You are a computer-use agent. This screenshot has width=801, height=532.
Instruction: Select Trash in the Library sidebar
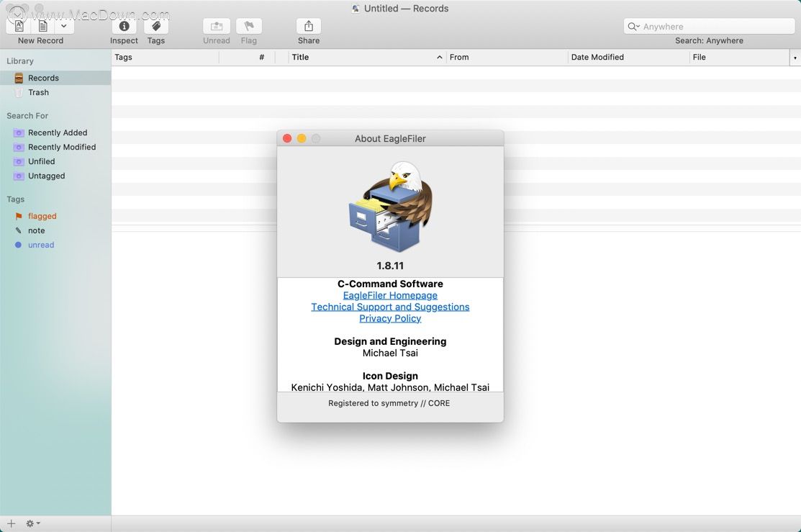(55, 92)
